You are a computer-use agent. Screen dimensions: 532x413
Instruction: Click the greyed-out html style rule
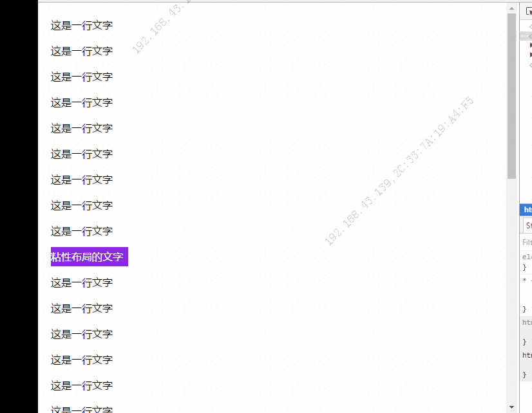[527, 331]
